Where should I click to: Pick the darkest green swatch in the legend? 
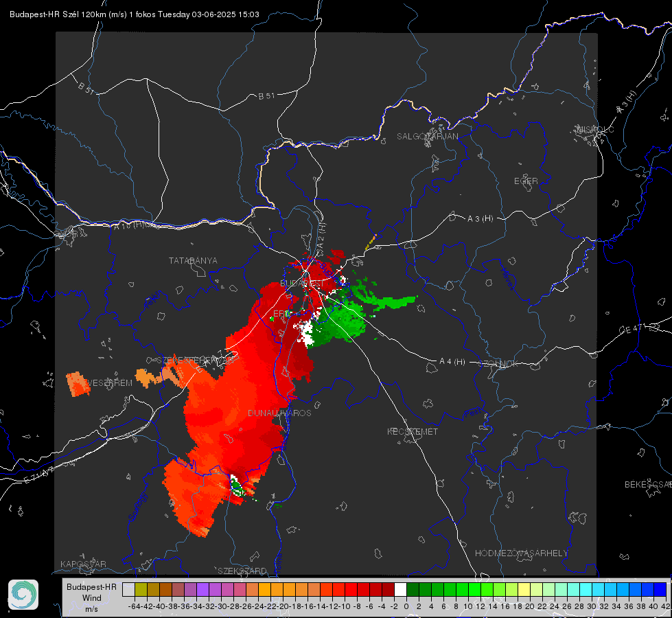tap(413, 589)
